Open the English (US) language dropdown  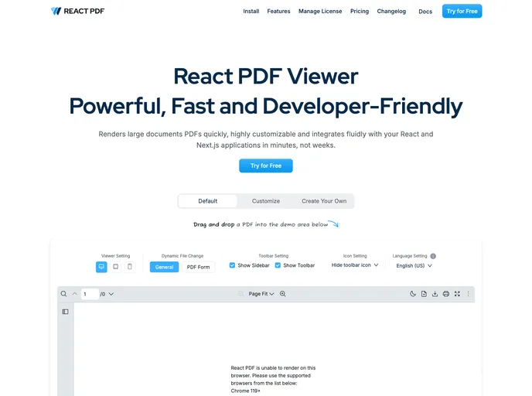click(x=414, y=266)
